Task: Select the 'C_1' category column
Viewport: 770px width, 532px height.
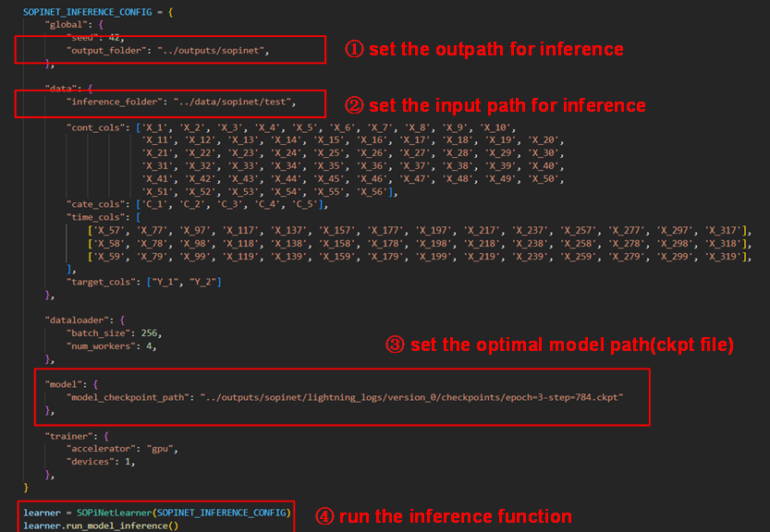Action: click(154, 204)
